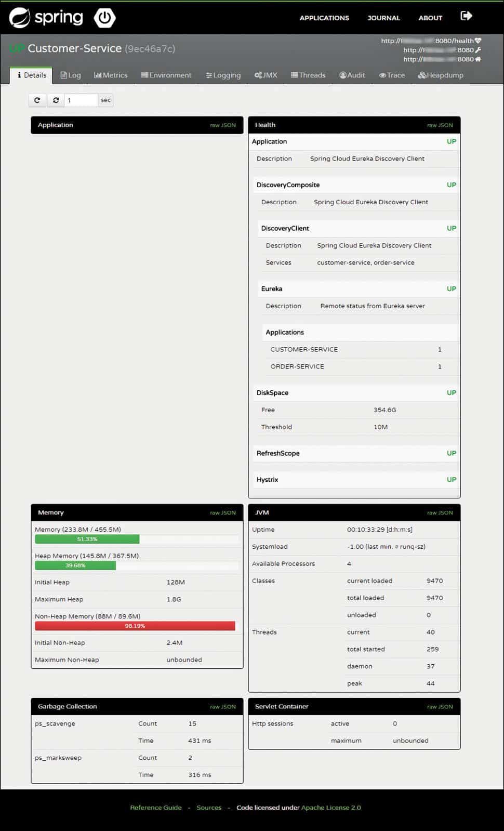
Task: Click the wrench management URL icon
Action: tap(478, 50)
